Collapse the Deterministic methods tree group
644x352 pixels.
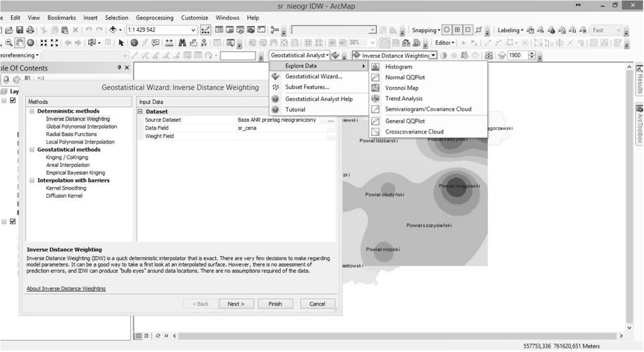(x=31, y=111)
